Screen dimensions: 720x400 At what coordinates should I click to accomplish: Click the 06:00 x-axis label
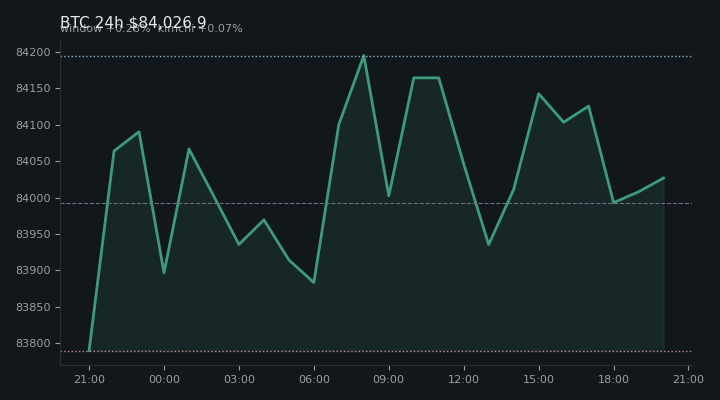314,379
